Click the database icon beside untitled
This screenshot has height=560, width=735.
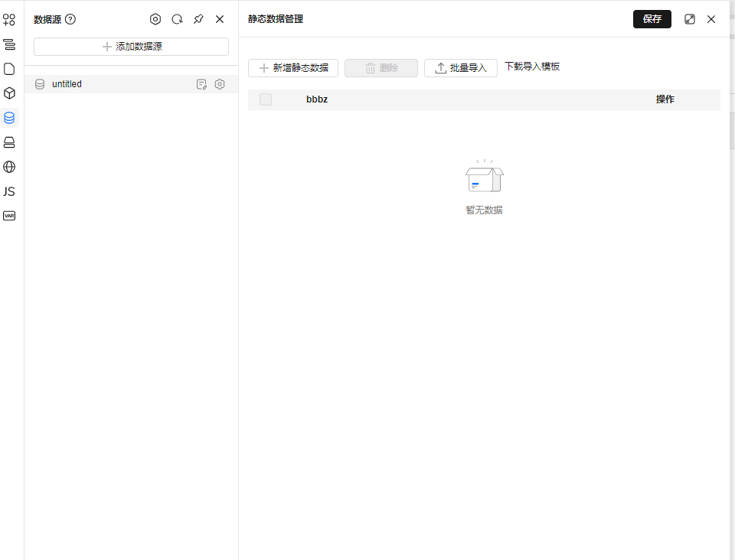point(40,84)
